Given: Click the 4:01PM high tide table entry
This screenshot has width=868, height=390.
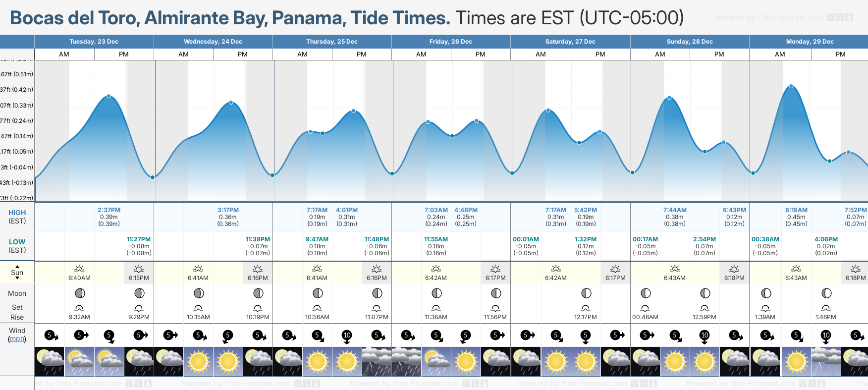Looking at the screenshot, I should (347, 217).
